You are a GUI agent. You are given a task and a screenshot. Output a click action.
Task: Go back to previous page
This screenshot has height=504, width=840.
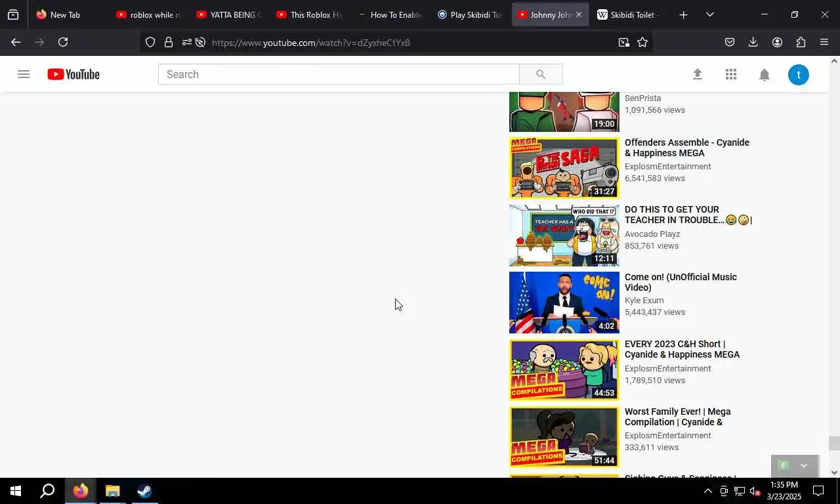(16, 42)
